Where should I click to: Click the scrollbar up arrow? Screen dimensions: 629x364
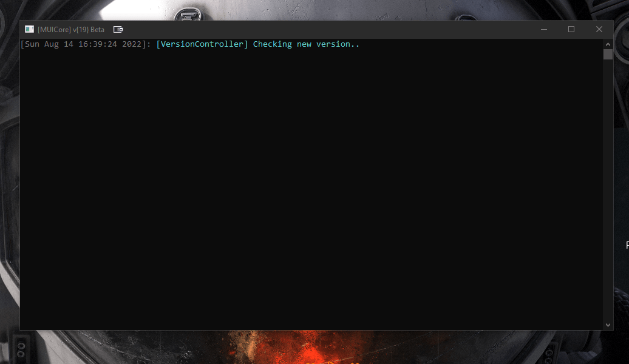click(x=608, y=44)
